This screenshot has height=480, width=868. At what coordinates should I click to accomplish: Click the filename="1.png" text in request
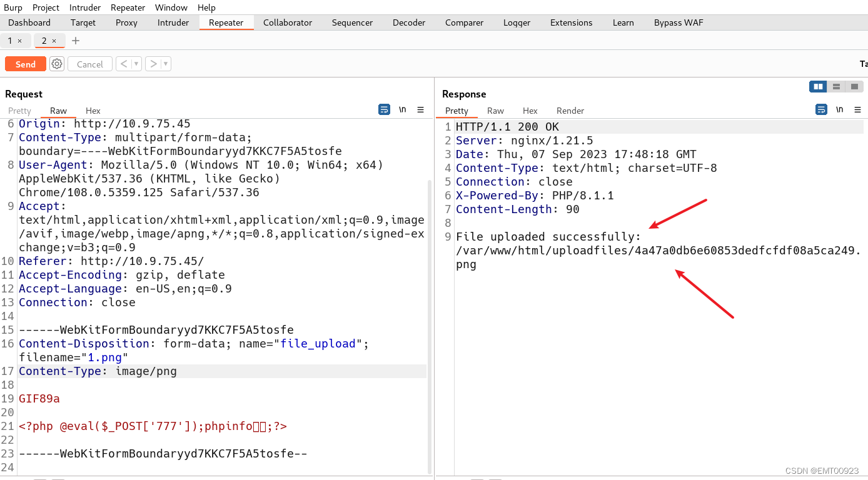click(x=73, y=357)
